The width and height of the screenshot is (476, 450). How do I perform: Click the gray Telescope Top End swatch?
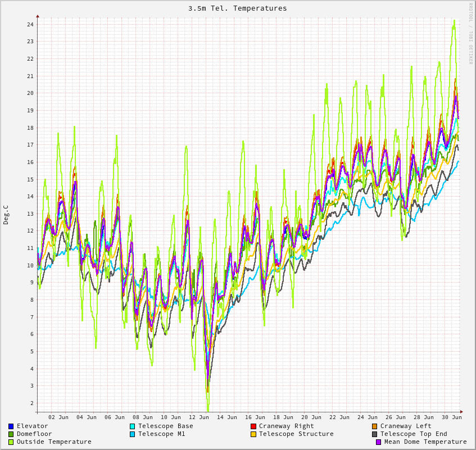[x=375, y=434]
